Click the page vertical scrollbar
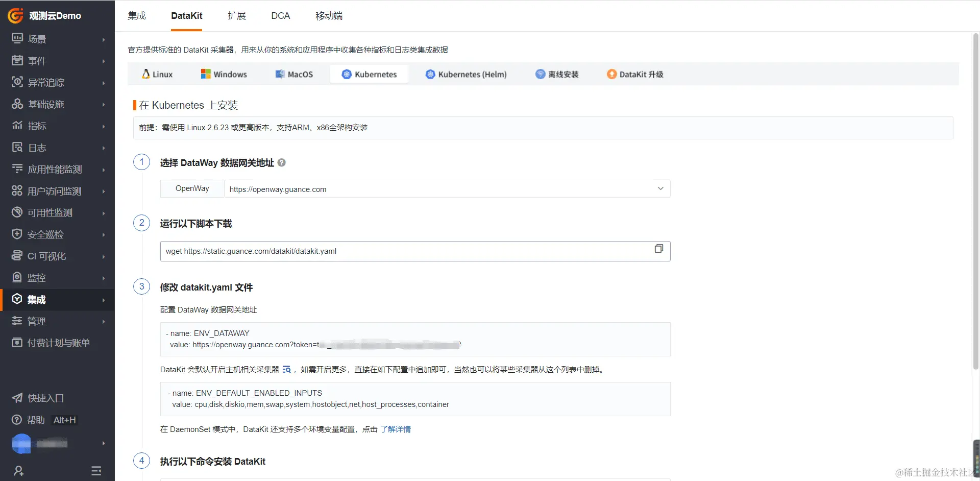This screenshot has height=481, width=980. [976, 201]
